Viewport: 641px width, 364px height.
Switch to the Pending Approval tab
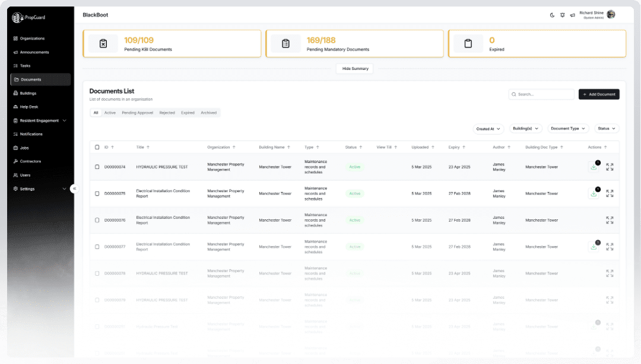coord(137,113)
